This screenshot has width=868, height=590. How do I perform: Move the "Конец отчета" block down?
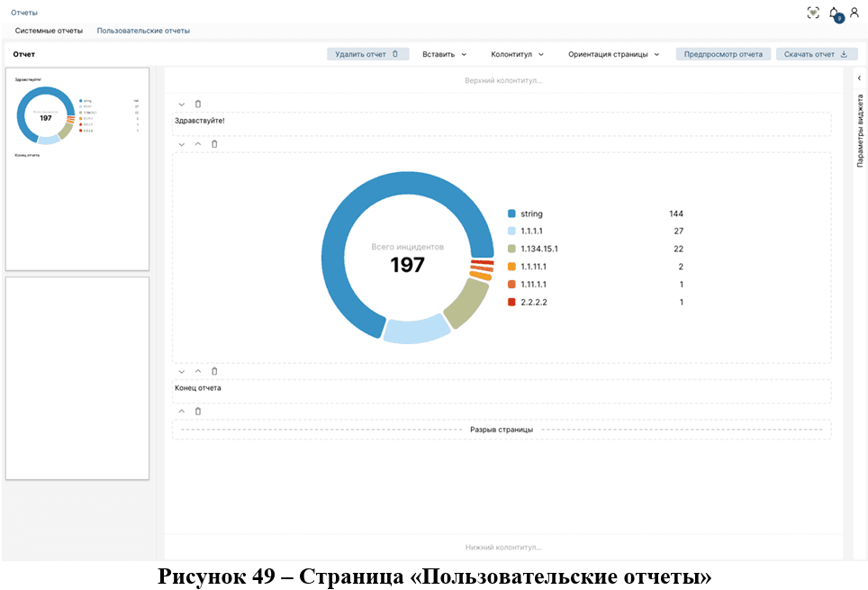[x=182, y=371]
